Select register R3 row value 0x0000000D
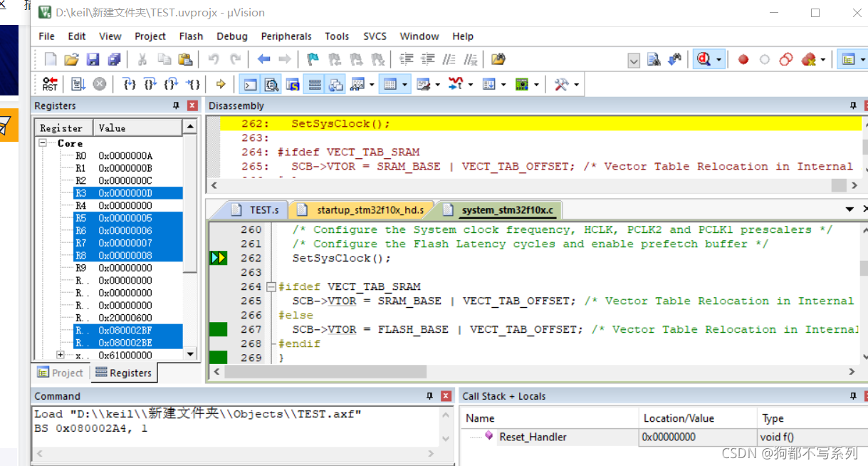 pyautogui.click(x=127, y=193)
